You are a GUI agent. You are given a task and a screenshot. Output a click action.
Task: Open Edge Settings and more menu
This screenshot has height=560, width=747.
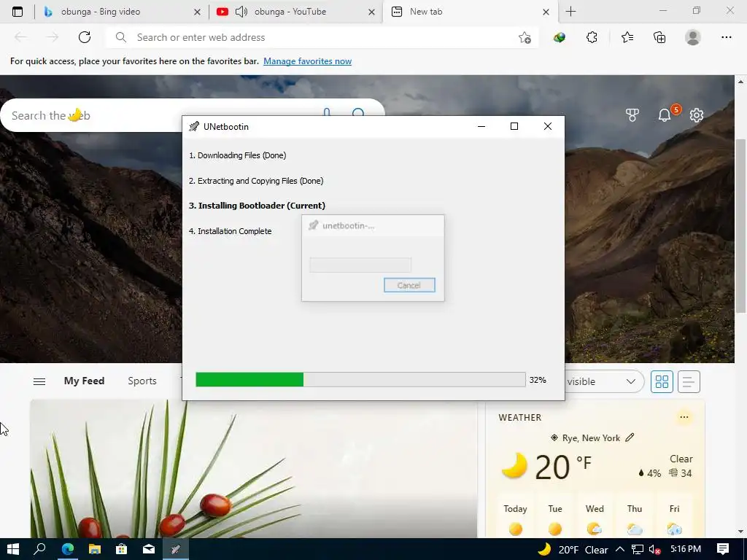coord(726,37)
